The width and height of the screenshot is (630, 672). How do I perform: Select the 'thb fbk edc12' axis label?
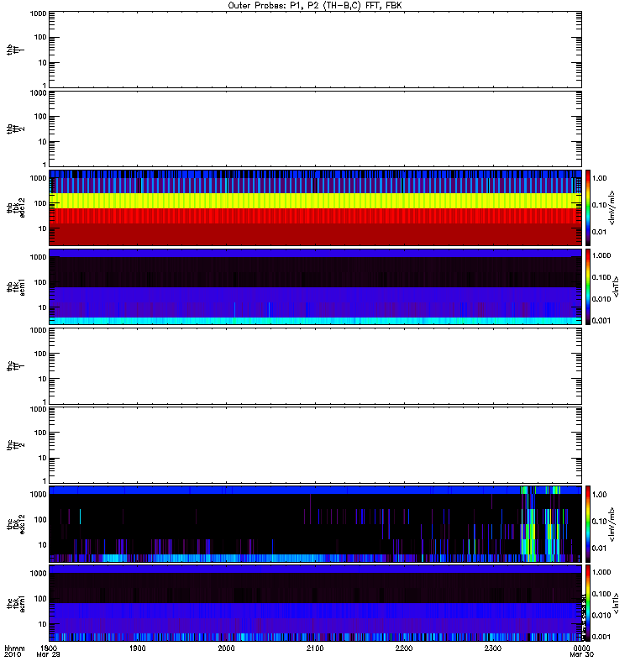15,207
